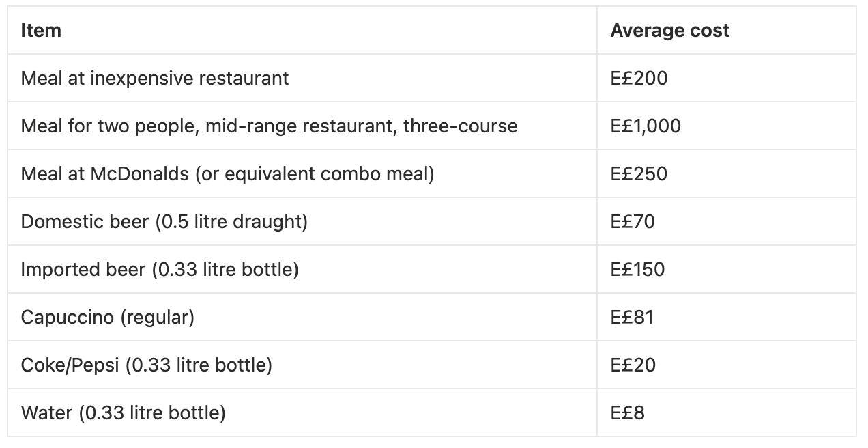Click the E£200 price cell
The height and width of the screenshot is (448, 868).
tap(639, 79)
